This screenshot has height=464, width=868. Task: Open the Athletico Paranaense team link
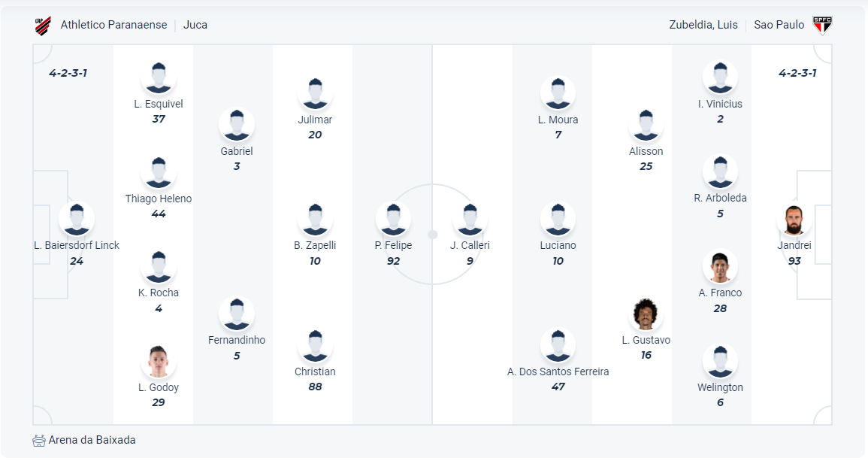coord(113,25)
